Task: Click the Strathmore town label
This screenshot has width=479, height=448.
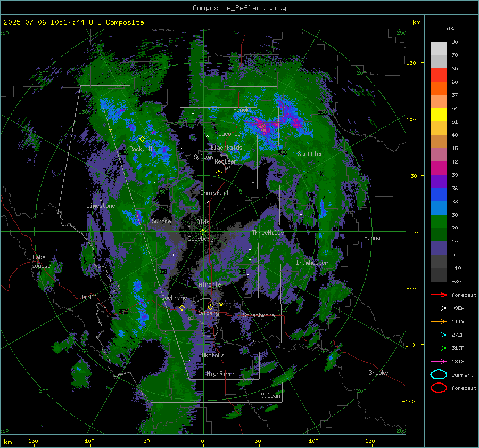Action: click(x=259, y=315)
